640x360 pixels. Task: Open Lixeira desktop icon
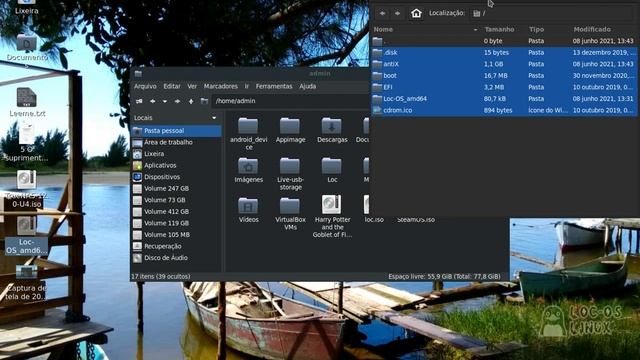pos(27,7)
